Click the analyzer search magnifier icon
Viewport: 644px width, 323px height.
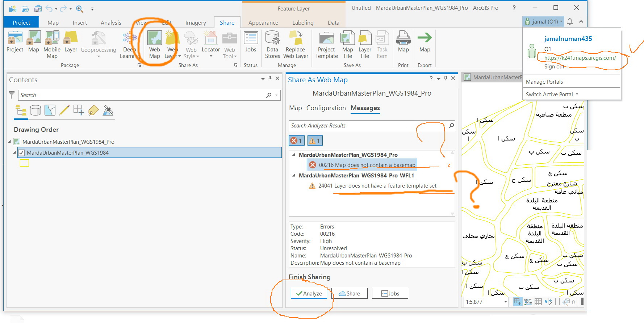coord(451,126)
